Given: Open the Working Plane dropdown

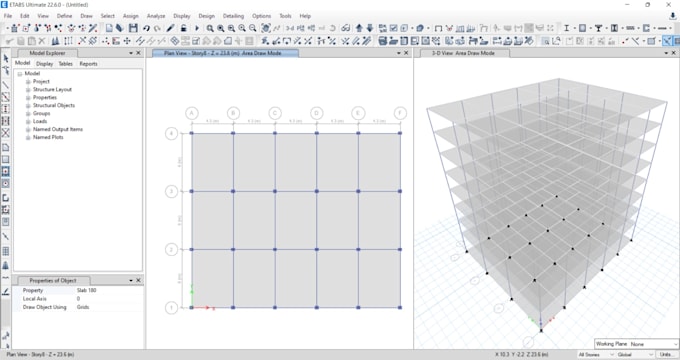Looking at the screenshot, I should click(x=675, y=344).
